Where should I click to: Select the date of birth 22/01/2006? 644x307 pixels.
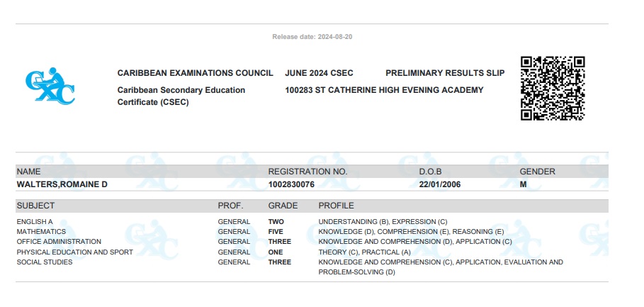pos(440,184)
